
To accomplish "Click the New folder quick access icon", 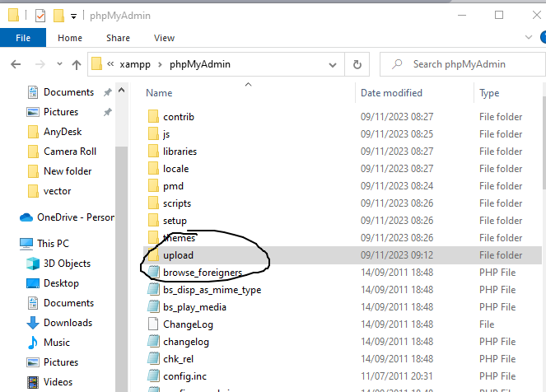I will pos(58,16).
